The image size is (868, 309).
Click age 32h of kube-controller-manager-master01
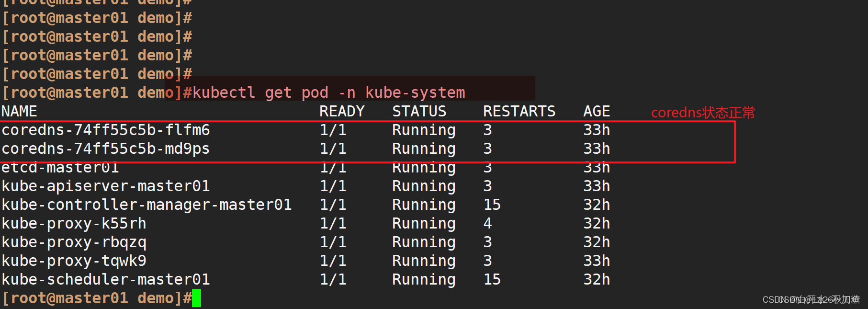tap(597, 205)
